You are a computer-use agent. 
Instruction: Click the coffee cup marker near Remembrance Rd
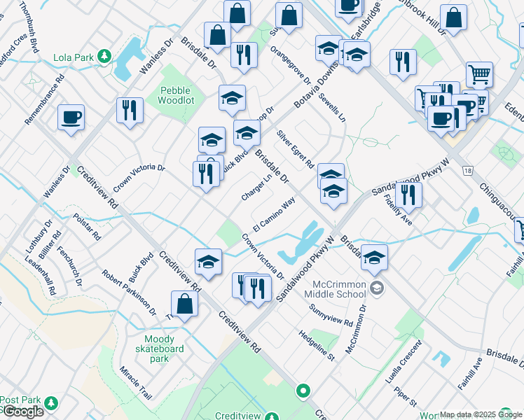pos(71,119)
